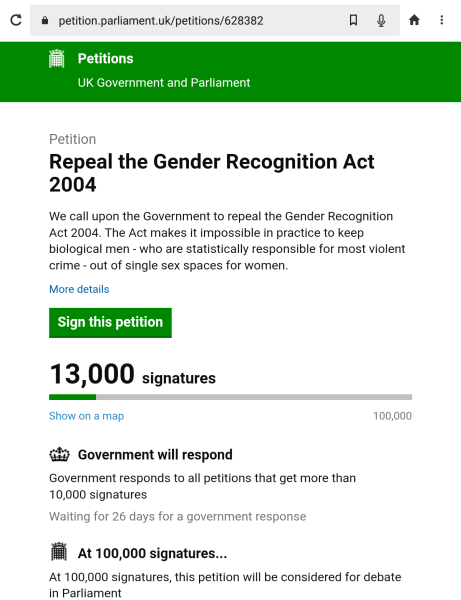This screenshot has width=461, height=600.
Task: Expand More details of the petition
Action: click(x=79, y=289)
